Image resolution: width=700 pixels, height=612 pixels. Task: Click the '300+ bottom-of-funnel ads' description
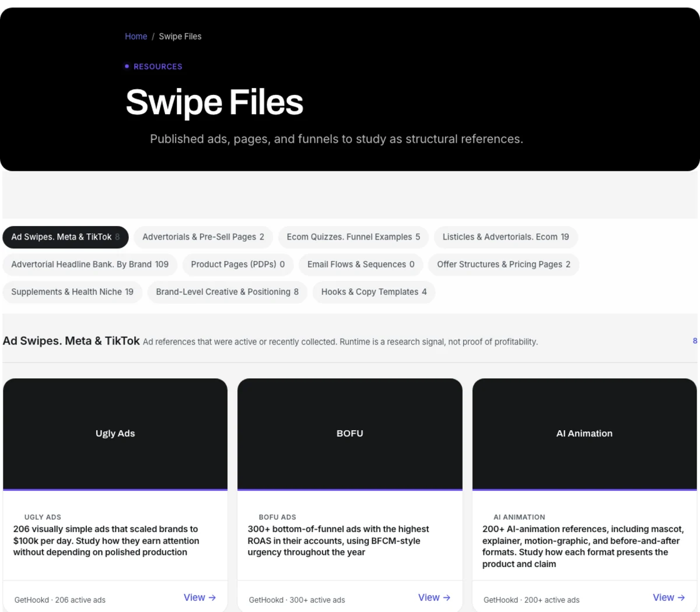(x=338, y=540)
